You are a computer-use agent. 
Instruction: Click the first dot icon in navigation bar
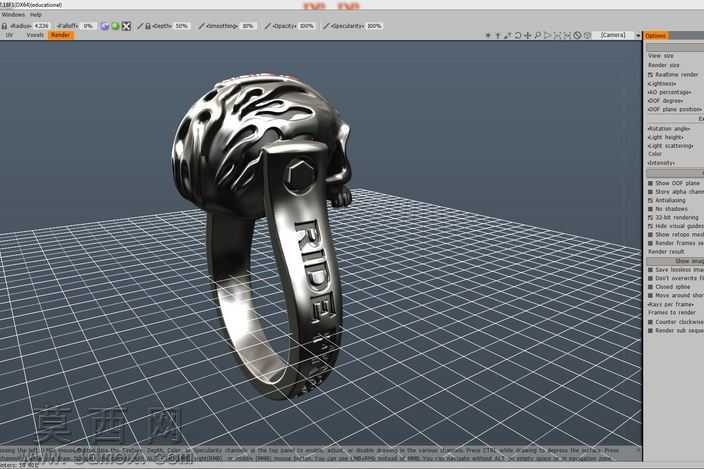[488, 35]
